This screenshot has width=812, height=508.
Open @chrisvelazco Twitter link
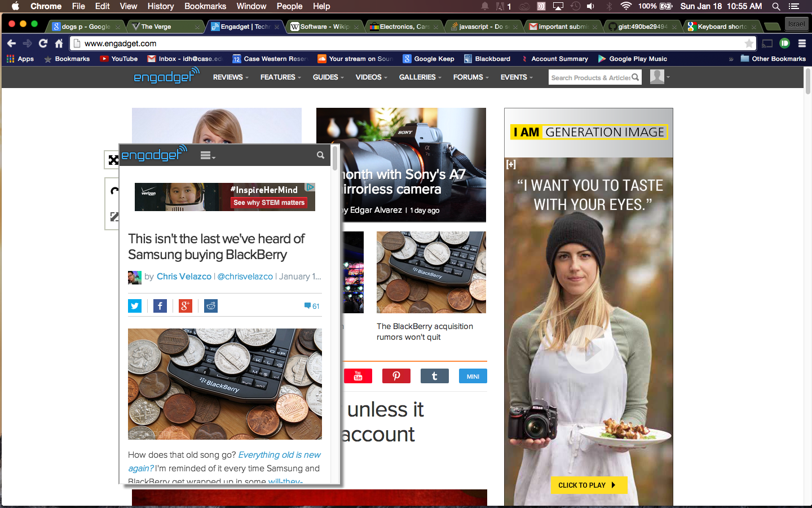click(x=245, y=277)
